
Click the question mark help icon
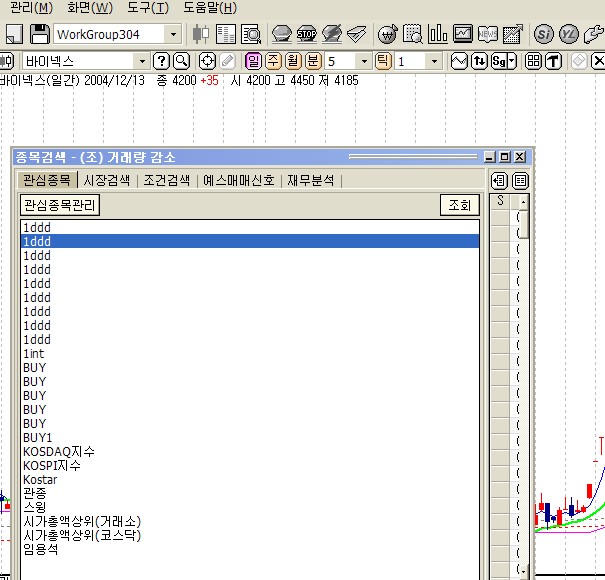point(161,61)
